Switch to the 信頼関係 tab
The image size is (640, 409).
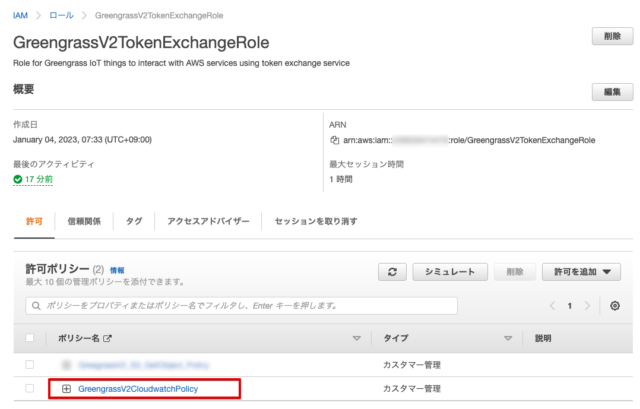click(x=84, y=221)
